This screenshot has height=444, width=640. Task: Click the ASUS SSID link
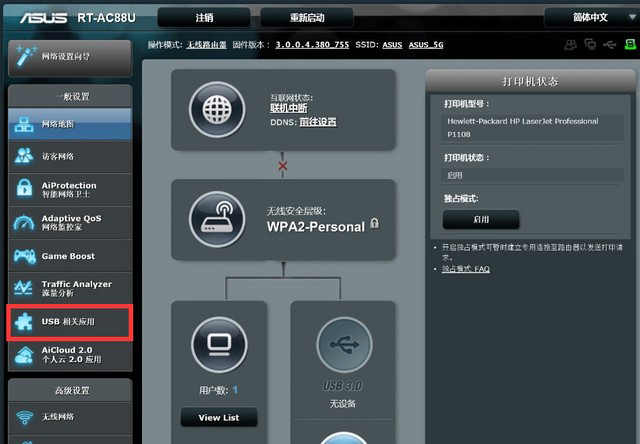392,45
